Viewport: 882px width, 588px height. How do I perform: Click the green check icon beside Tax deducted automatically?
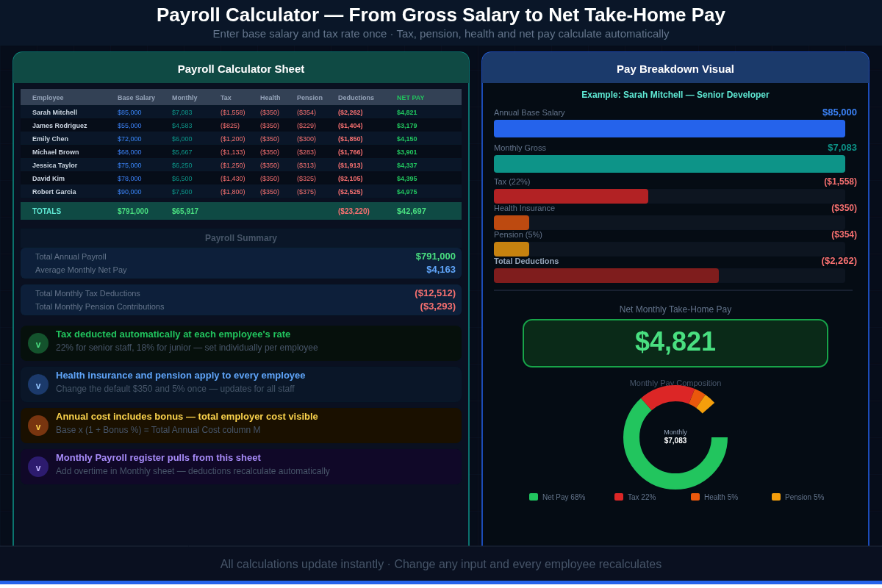pyautogui.click(x=38, y=343)
